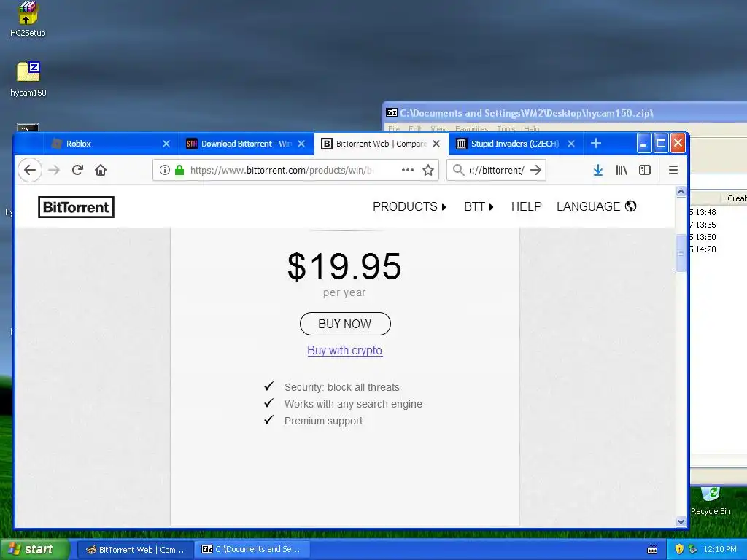This screenshot has width=747, height=560.
Task: Activate the 7-Zip taskbar button
Action: point(252,550)
